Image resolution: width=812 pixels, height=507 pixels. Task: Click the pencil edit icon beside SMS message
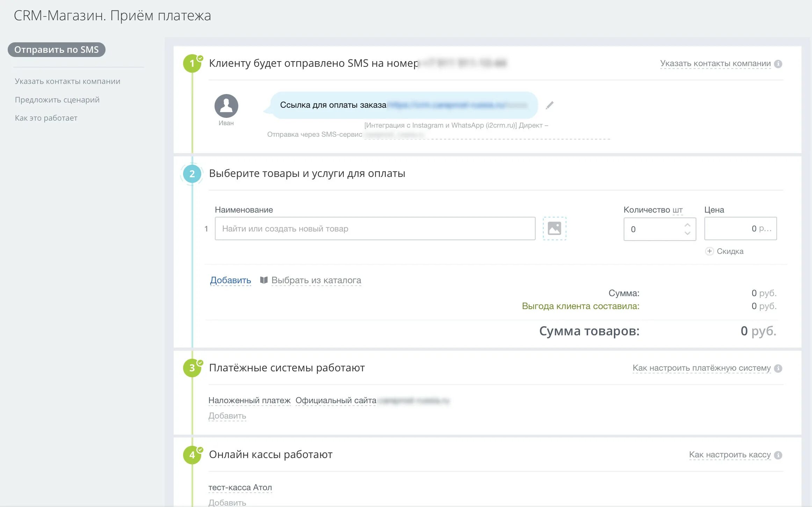(550, 105)
